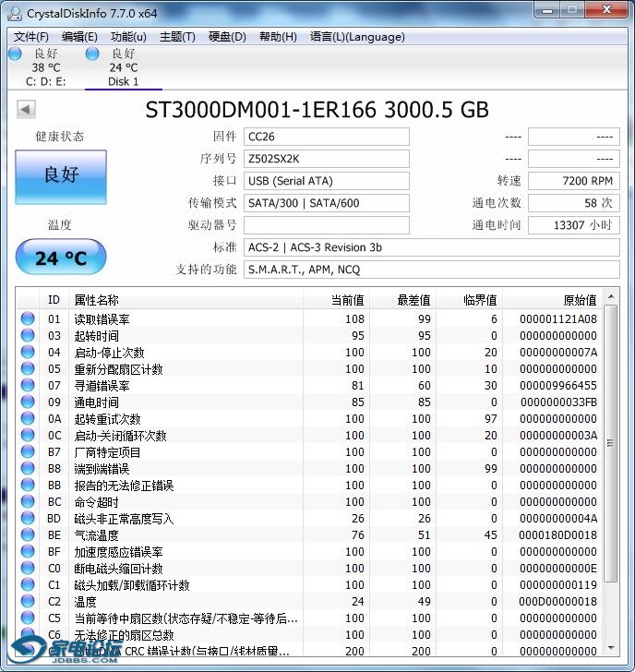The image size is (635, 672).
Task: Select raw value 000009966455
Action: [x=557, y=385]
